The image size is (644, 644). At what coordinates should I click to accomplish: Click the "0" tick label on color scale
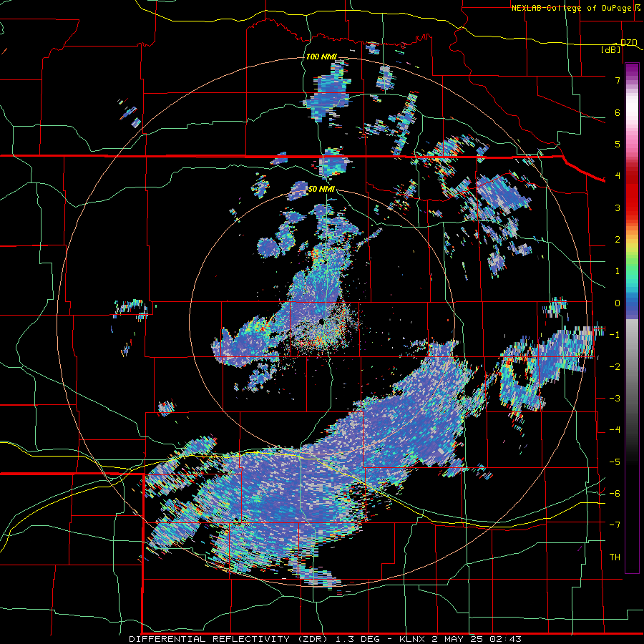[x=618, y=303]
